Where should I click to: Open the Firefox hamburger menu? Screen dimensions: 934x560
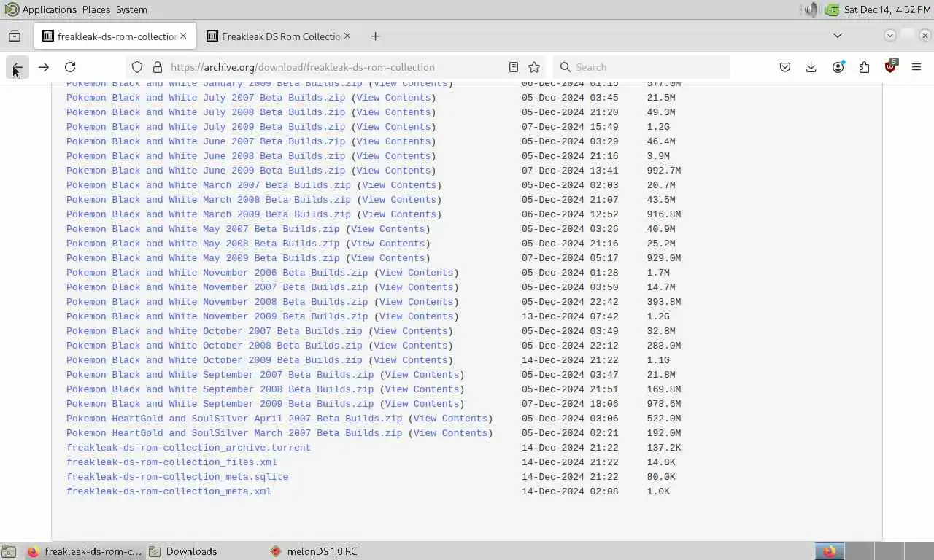point(916,67)
